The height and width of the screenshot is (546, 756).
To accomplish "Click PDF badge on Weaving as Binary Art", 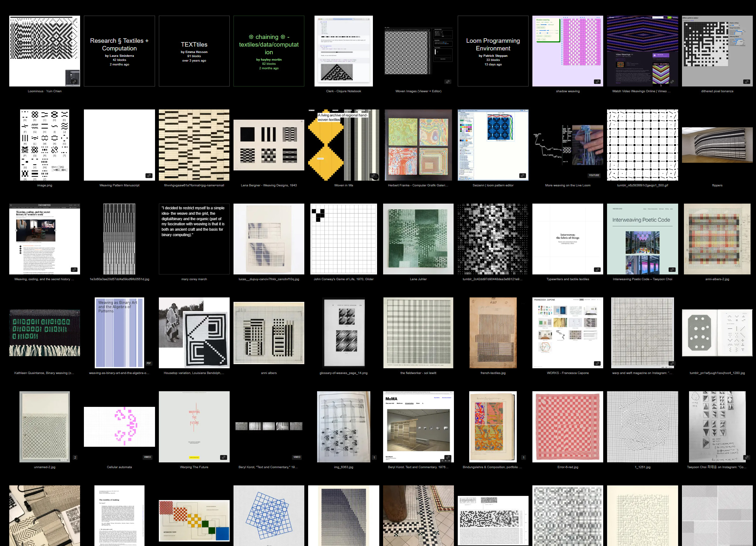I will tap(149, 363).
